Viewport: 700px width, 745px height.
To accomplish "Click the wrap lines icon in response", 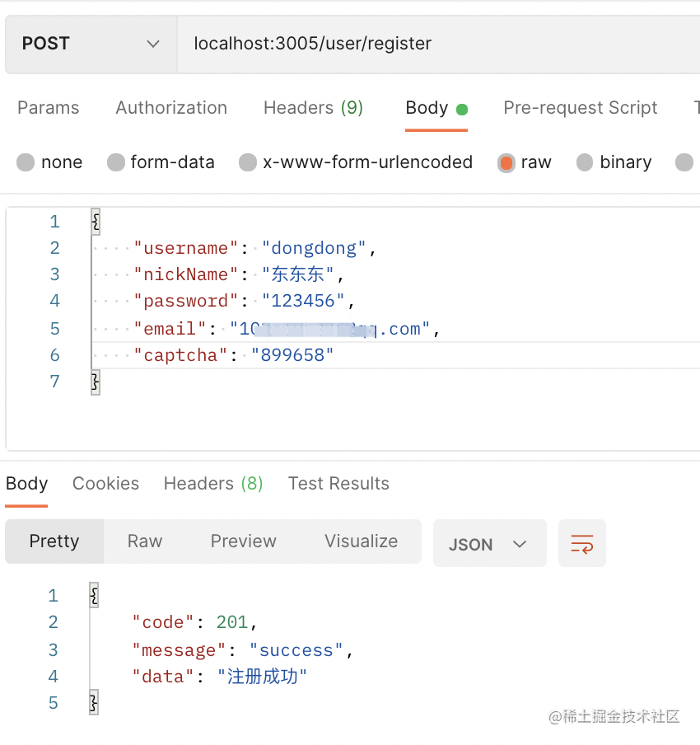I will pyautogui.click(x=581, y=544).
